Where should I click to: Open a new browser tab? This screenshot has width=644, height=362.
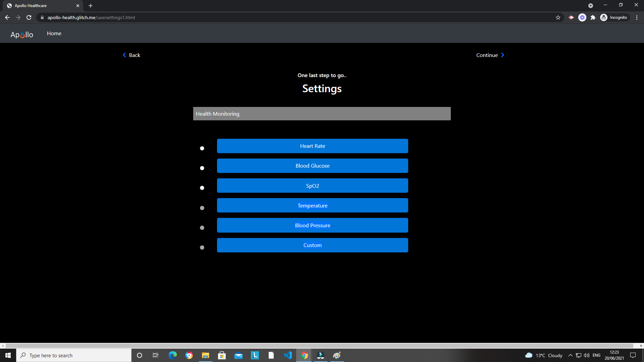[x=91, y=6]
